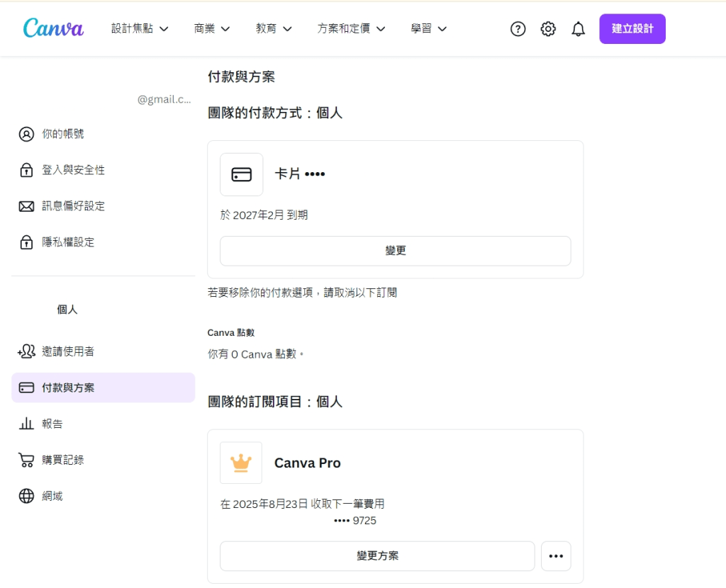Image resolution: width=726 pixels, height=588 pixels.
Task: Open 登入與安全性 settings
Action: coord(73,170)
